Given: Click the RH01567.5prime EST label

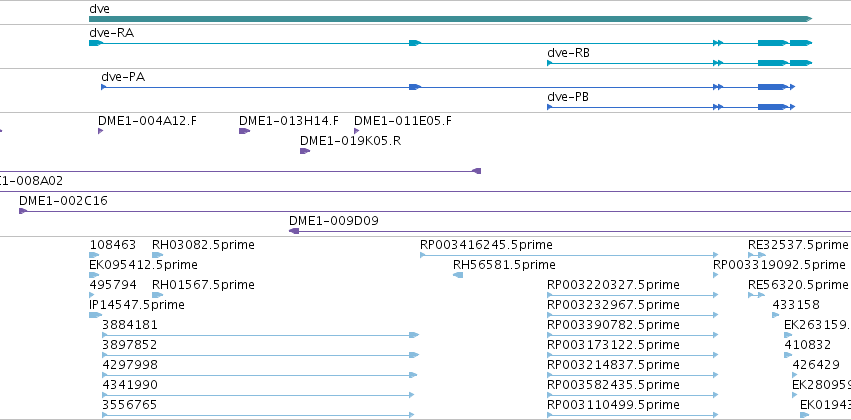Looking at the screenshot, I should 203,285.
